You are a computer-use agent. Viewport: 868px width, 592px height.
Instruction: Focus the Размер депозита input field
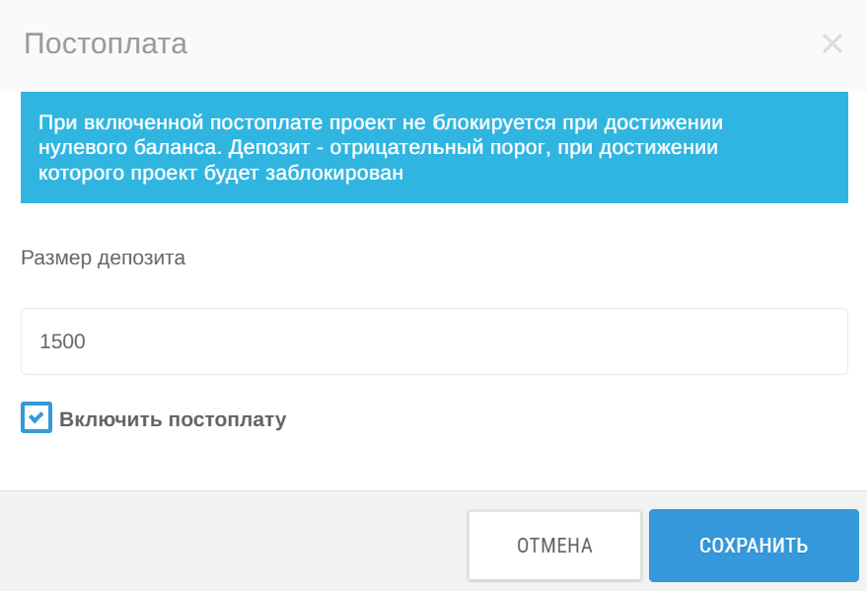click(x=434, y=341)
